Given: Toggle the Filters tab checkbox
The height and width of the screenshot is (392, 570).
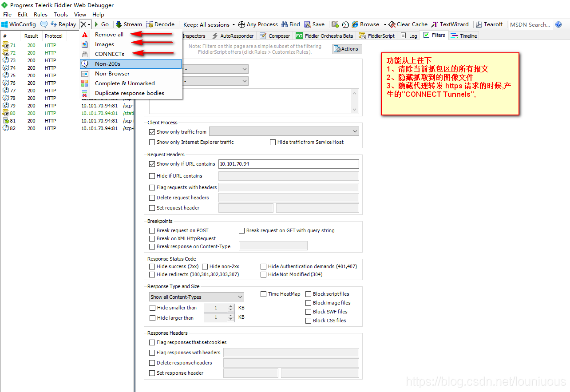Looking at the screenshot, I should [427, 35].
